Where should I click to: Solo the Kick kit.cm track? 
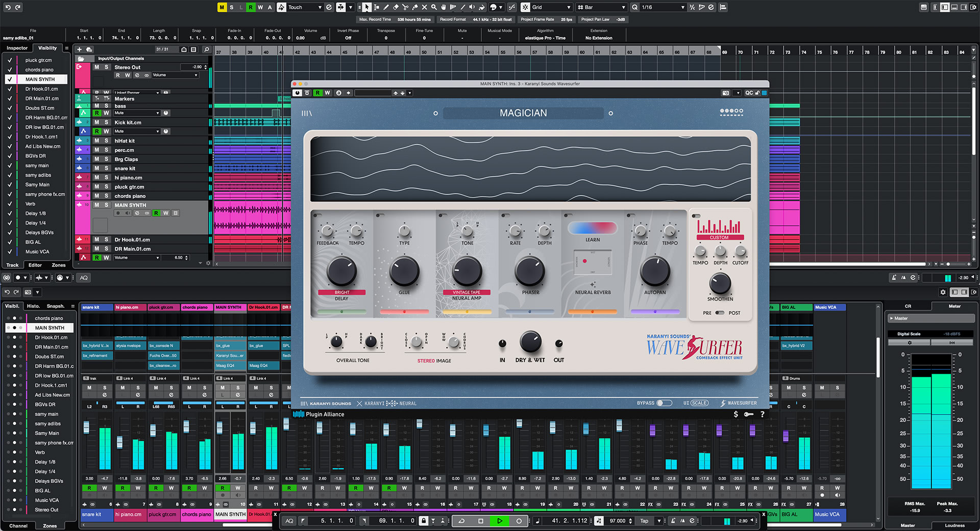(106, 122)
